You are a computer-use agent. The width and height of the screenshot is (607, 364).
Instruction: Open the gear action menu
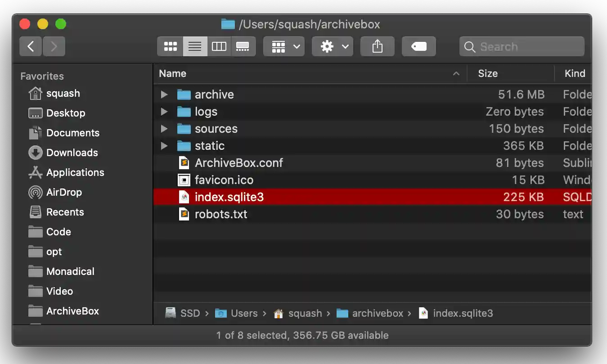(333, 46)
